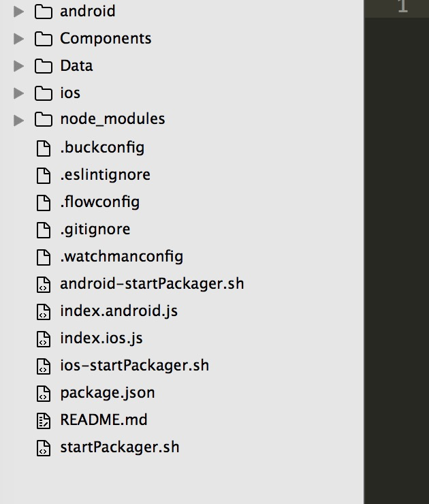Select the .watchmanconfig file

click(x=121, y=257)
